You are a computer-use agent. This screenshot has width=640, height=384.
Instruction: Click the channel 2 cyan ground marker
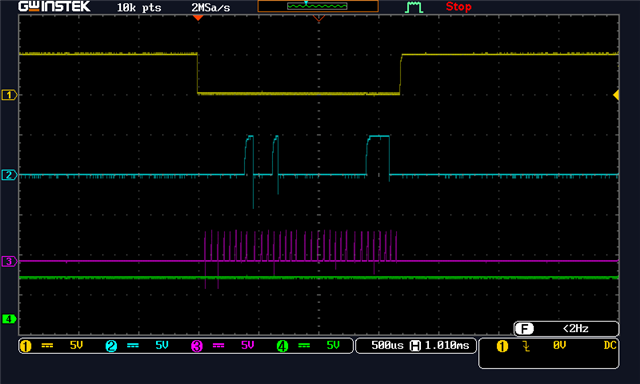click(9, 175)
